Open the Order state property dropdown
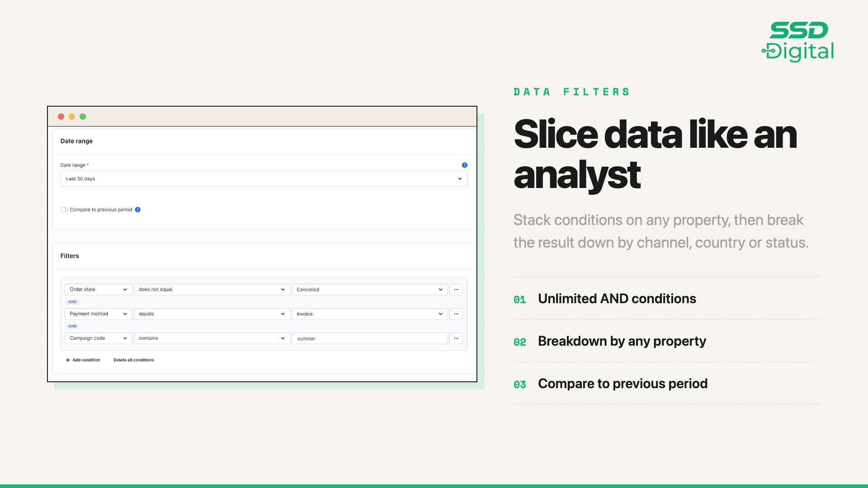 click(99, 290)
